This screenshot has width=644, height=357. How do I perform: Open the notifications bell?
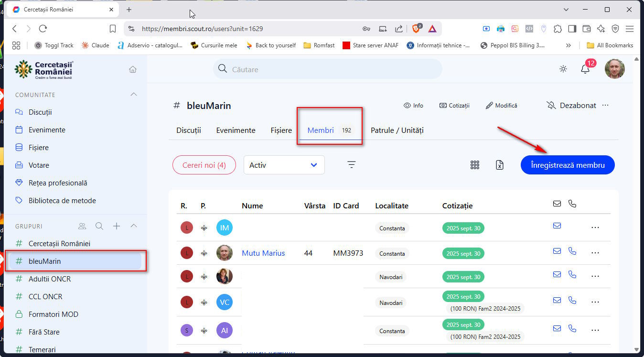(x=585, y=69)
